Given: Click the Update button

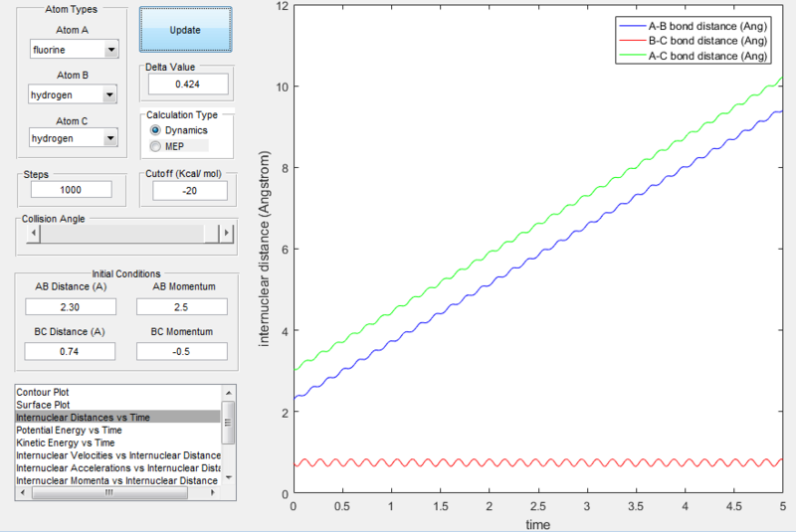Looking at the screenshot, I should 185,30.
